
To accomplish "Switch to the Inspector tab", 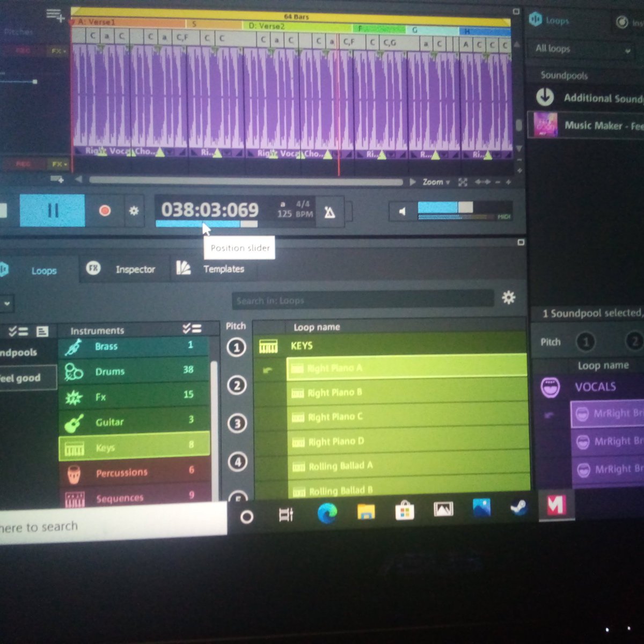I will tap(122, 269).
